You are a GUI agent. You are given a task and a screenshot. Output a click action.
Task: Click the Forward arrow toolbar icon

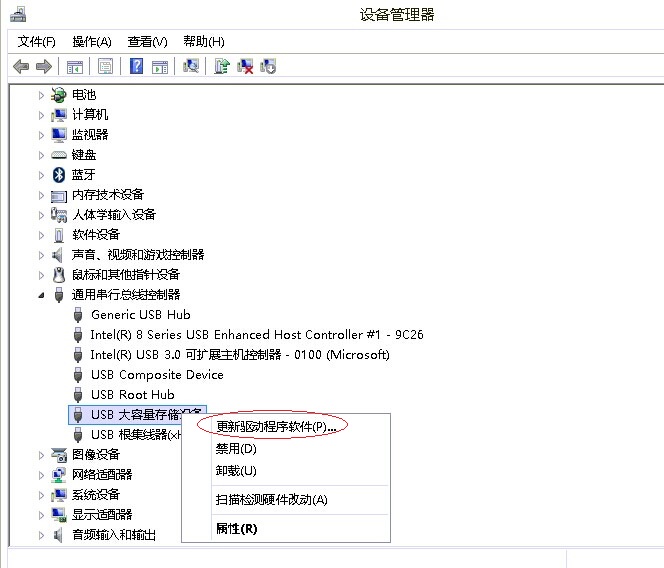[43, 66]
